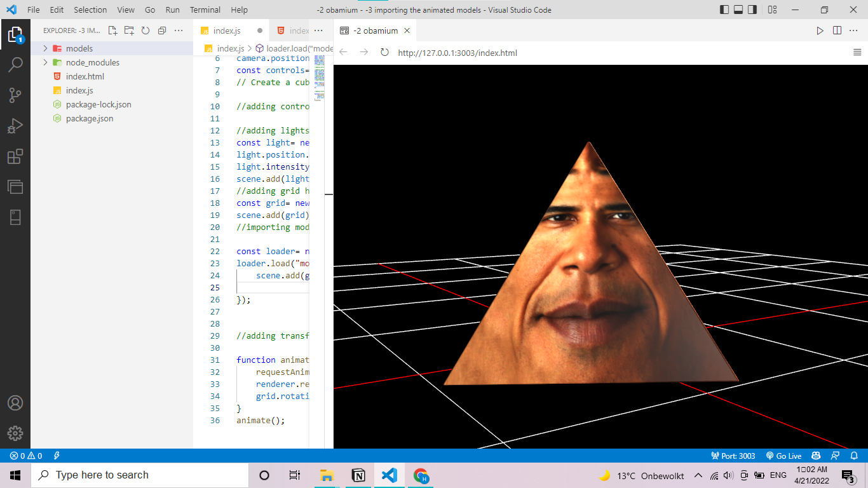Viewport: 868px width, 488px height.
Task: Split the preview editor right
Action: pos(837,30)
